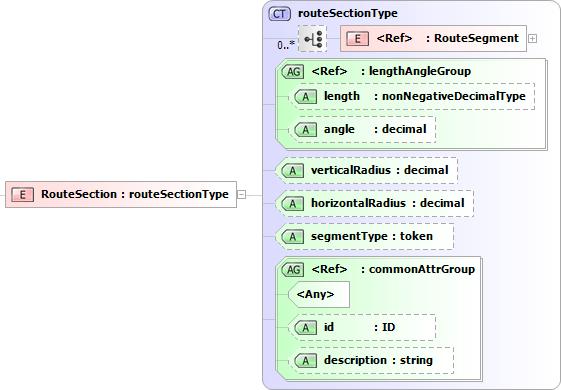Click the A icon beside segmentType
The image size is (561, 390).
tap(293, 237)
